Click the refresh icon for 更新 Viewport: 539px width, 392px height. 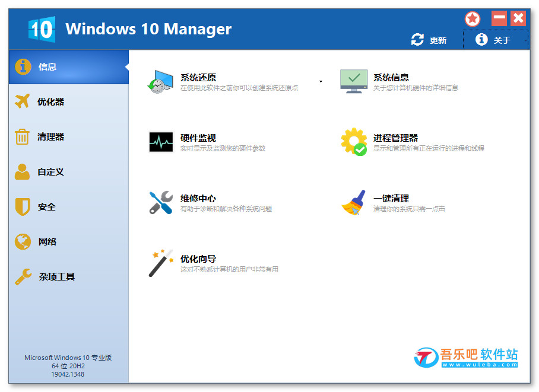(417, 40)
